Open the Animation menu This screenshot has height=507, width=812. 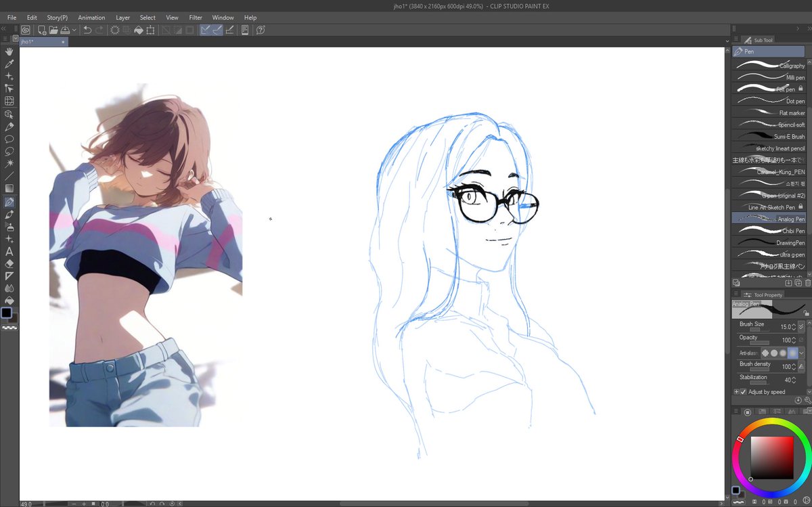click(x=91, y=18)
